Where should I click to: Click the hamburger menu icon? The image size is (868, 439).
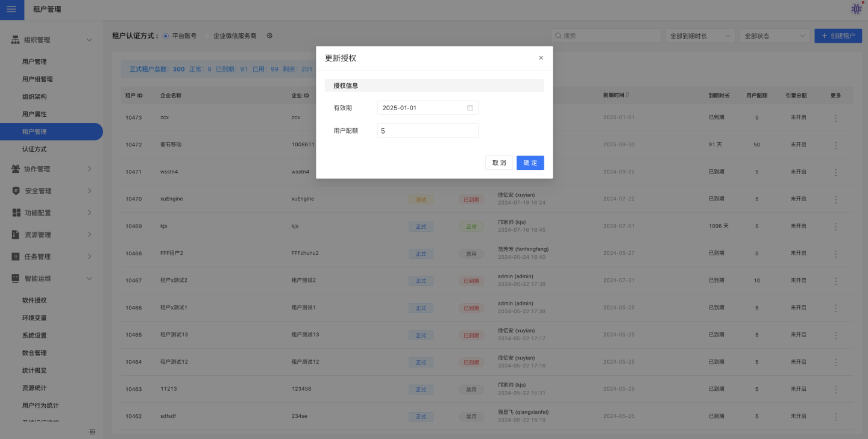[11, 9]
